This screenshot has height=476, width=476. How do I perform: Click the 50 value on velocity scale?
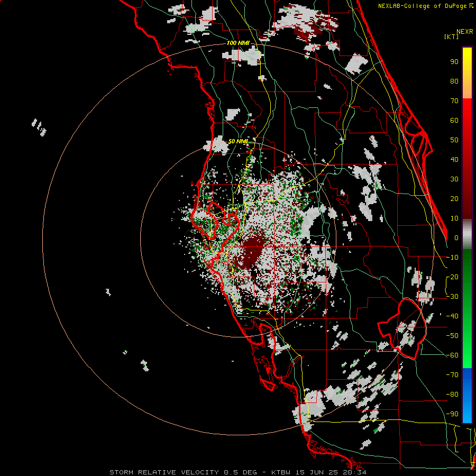coord(454,140)
